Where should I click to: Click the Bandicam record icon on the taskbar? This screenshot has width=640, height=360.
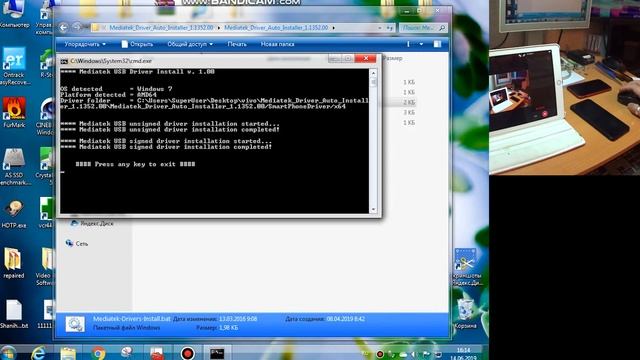pos(187,353)
